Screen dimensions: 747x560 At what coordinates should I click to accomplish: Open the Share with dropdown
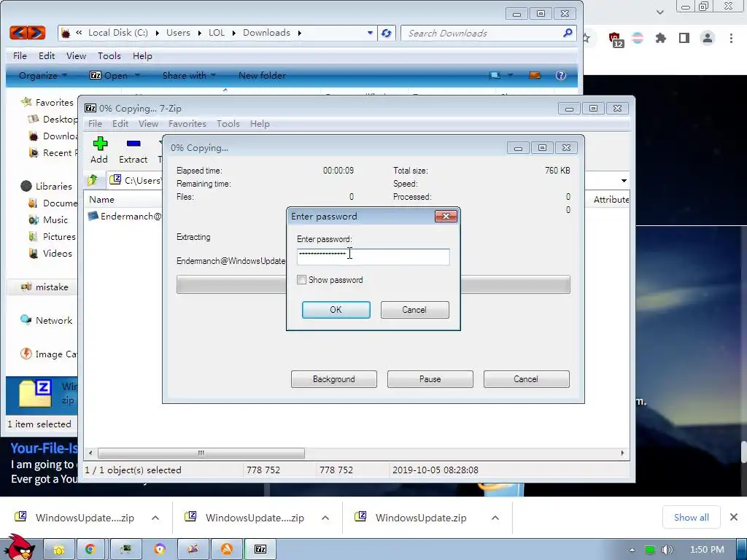[x=189, y=75]
